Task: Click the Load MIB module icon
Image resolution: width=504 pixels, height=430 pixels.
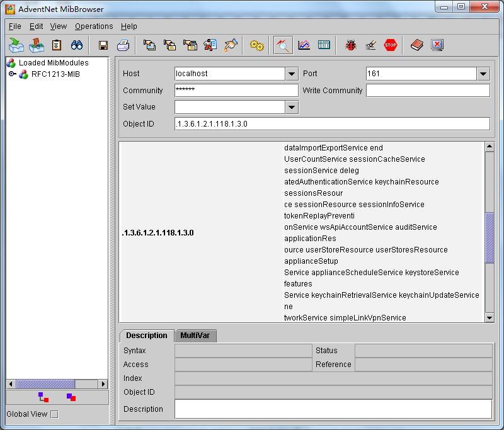Action: pyautogui.click(x=16, y=45)
